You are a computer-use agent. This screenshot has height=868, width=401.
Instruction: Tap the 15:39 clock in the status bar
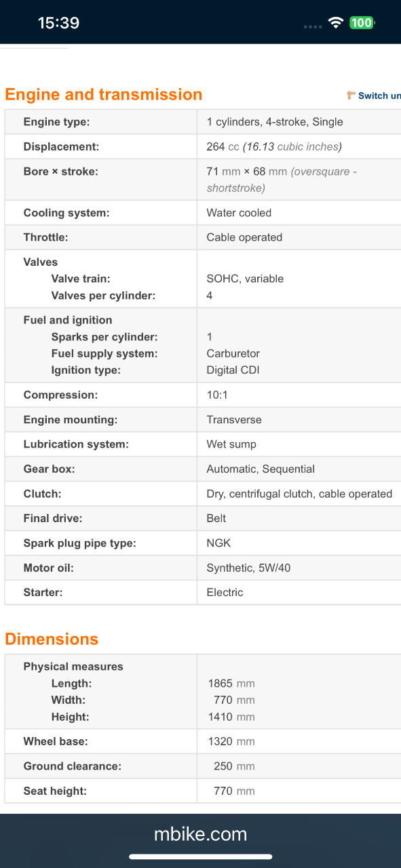58,23
